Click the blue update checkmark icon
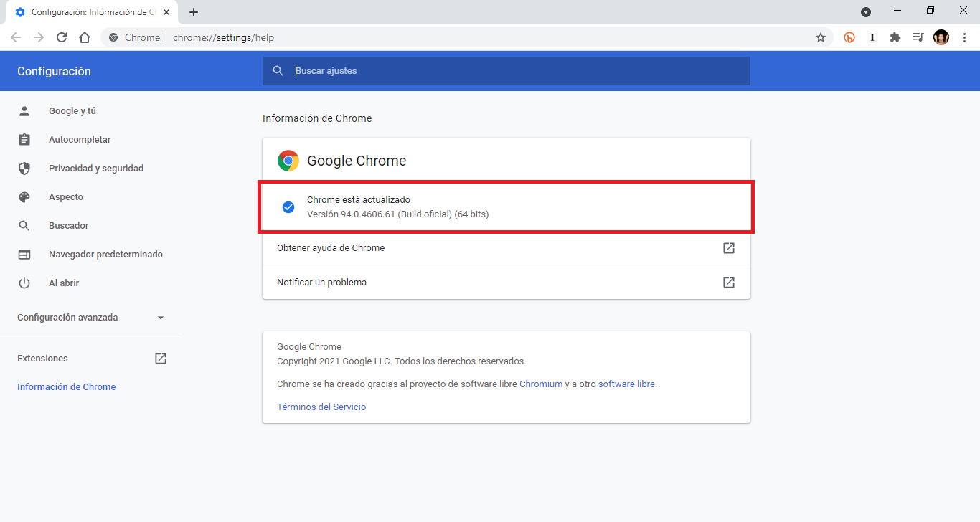Viewport: 980px width, 522px height. click(288, 207)
